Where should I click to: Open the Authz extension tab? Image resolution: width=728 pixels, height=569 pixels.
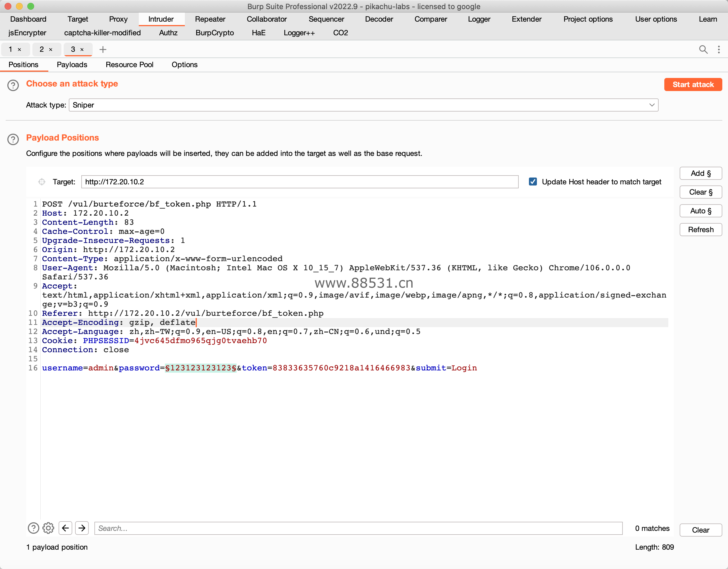click(168, 33)
